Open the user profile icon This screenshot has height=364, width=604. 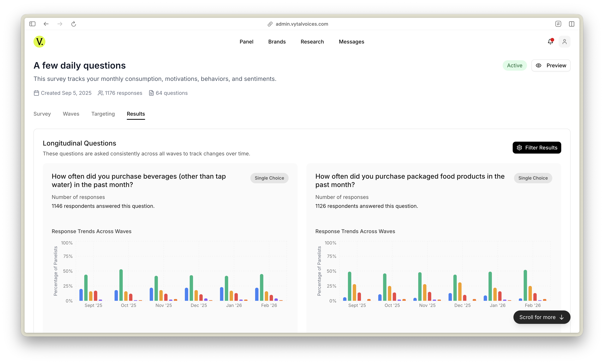click(x=564, y=41)
